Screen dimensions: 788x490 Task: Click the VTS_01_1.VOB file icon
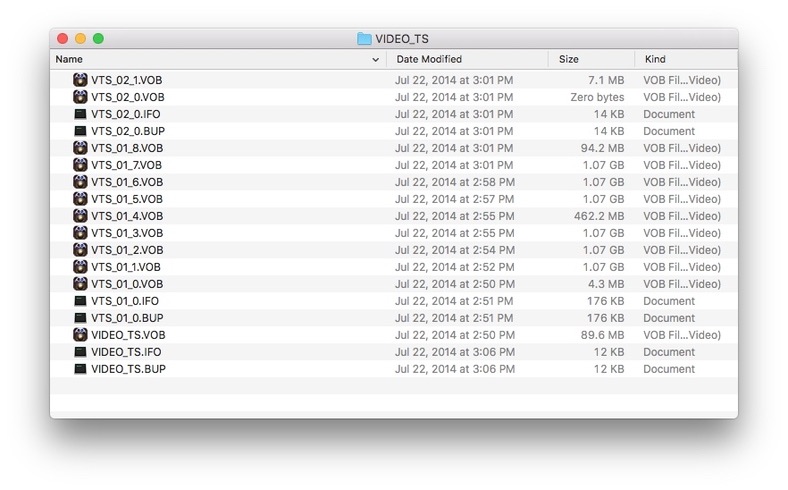(80, 267)
